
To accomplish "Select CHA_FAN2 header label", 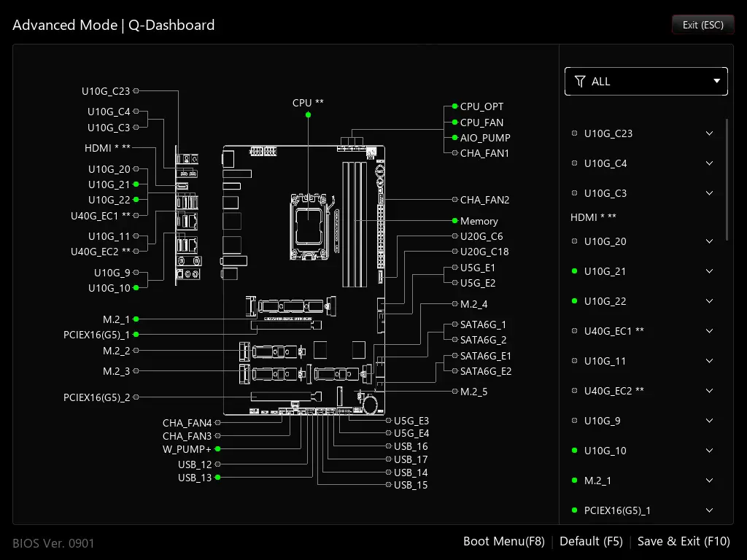I will click(x=484, y=200).
